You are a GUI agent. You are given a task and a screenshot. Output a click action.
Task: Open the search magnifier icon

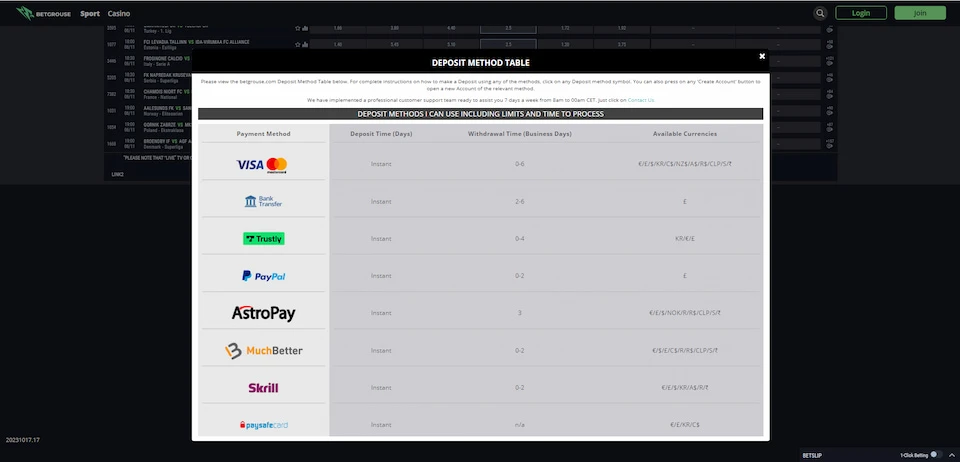(x=820, y=13)
